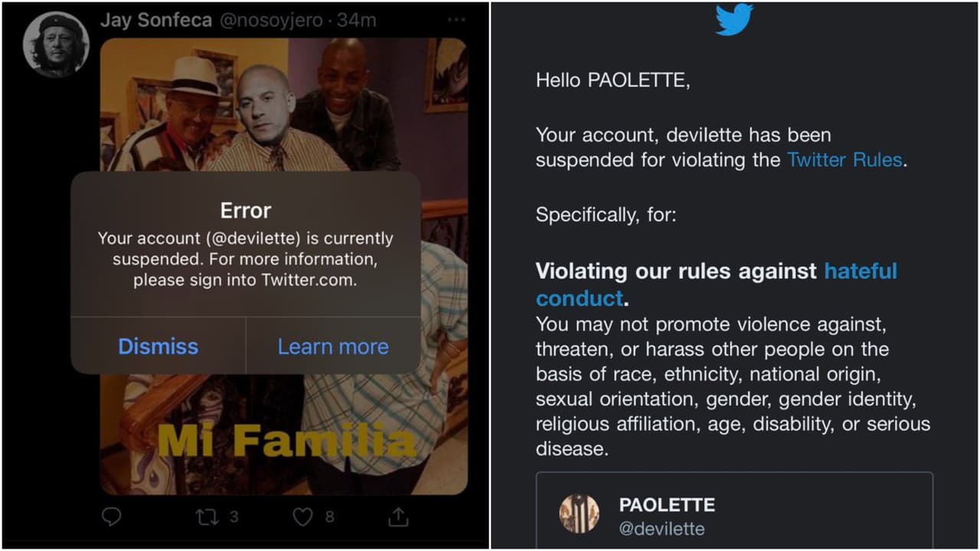This screenshot has height=551, width=980.
Task: Click the like count number 8
Action: click(329, 517)
